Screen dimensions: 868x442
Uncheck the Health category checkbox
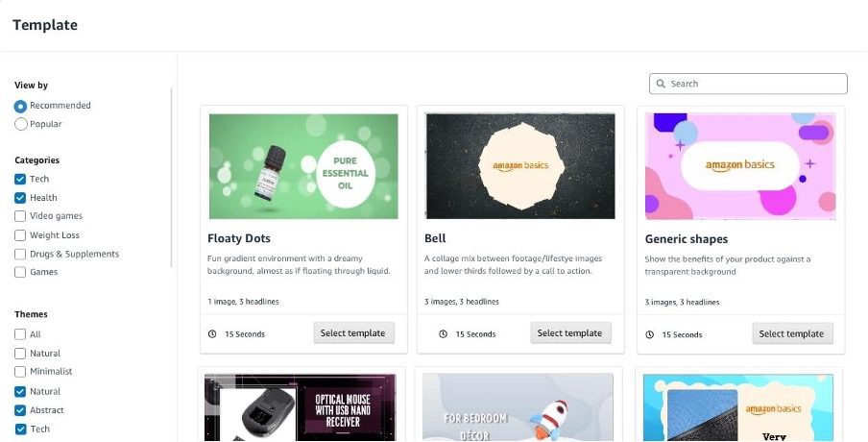pos(21,198)
